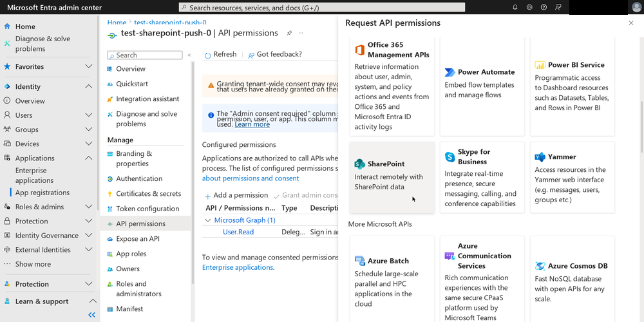Click the Devices icon in sidebar
The image size is (644, 322).
tap(7, 144)
